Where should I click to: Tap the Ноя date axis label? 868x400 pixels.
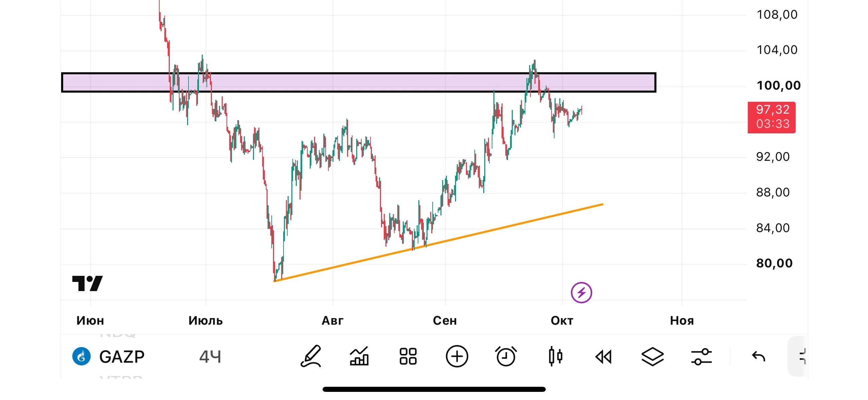pyautogui.click(x=682, y=321)
